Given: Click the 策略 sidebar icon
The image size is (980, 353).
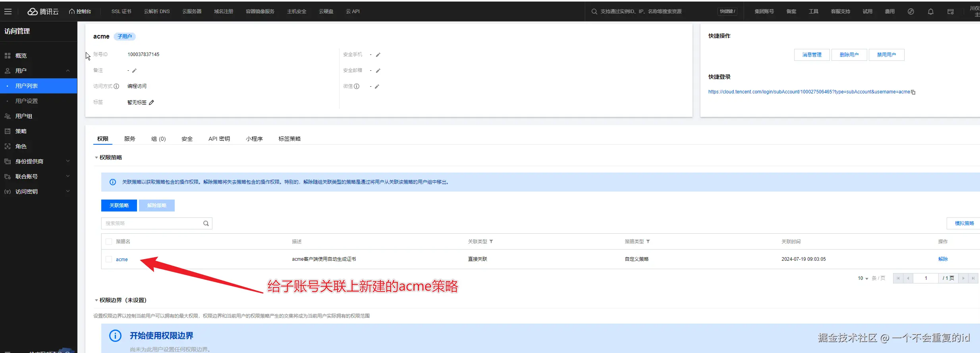Looking at the screenshot, I should 8,131.
